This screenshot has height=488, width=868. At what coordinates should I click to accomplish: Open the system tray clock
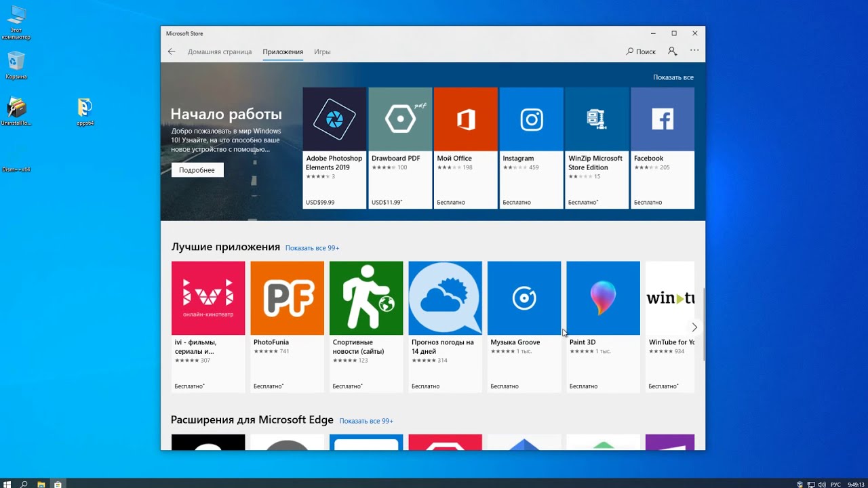855,484
